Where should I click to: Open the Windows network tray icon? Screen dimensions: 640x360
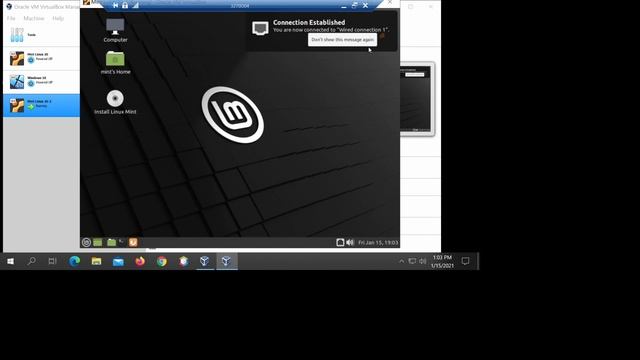coord(412,261)
